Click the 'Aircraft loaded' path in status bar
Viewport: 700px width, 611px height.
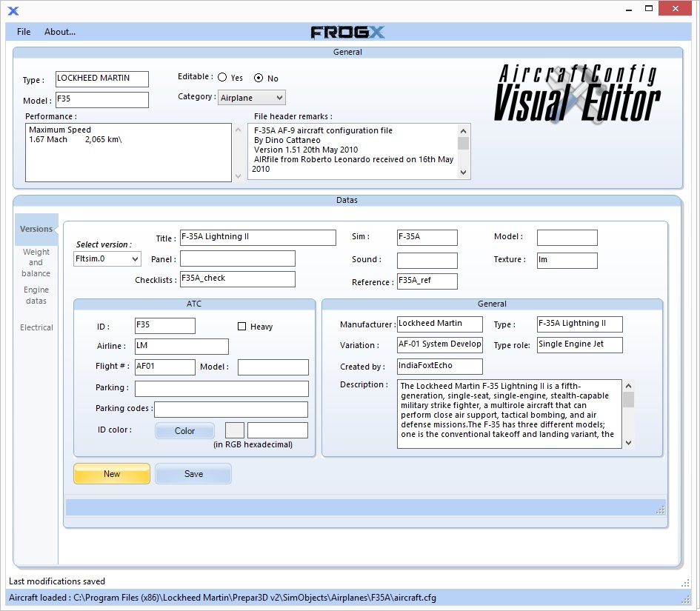pyautogui.click(x=222, y=598)
